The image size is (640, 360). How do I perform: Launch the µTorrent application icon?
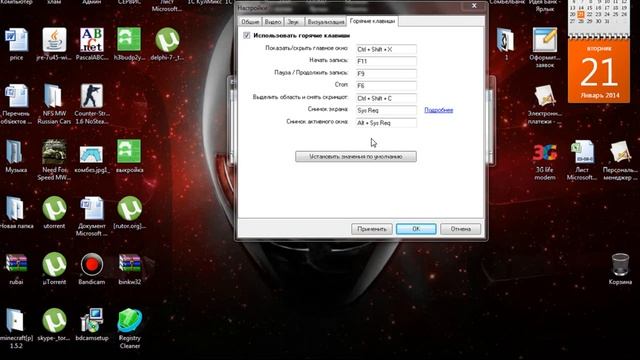coord(54,264)
